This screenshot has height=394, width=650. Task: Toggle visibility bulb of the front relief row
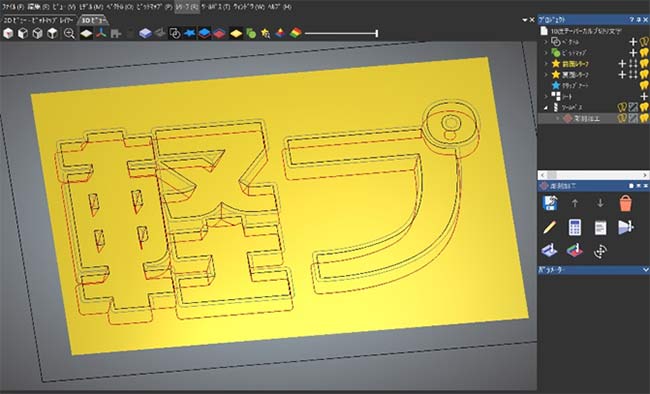(x=644, y=63)
